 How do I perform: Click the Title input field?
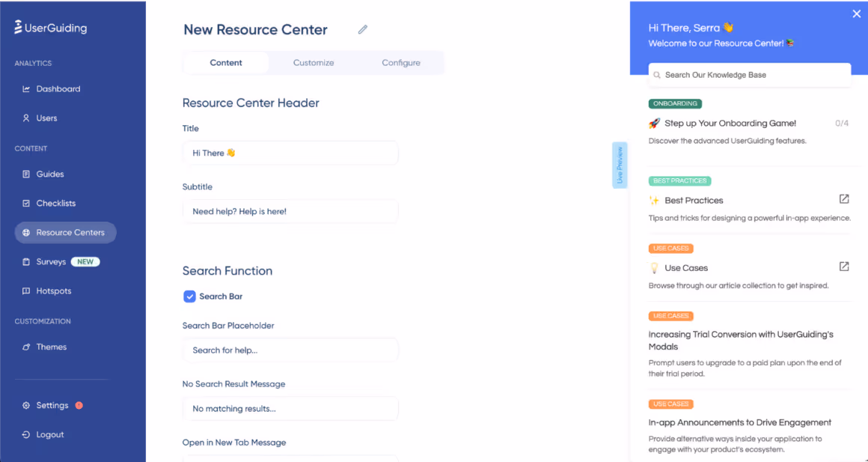[290, 153]
